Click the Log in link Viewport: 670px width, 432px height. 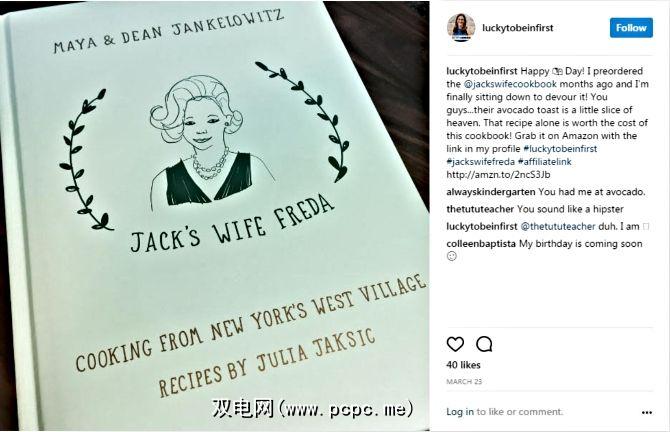tap(460, 411)
